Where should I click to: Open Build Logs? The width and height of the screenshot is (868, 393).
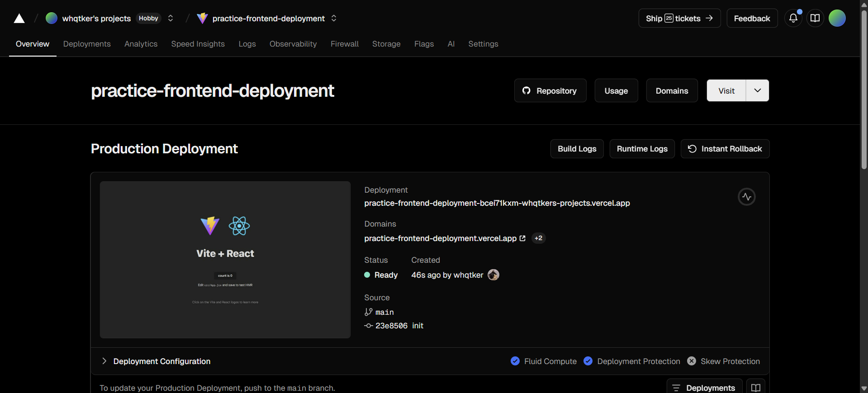577,149
